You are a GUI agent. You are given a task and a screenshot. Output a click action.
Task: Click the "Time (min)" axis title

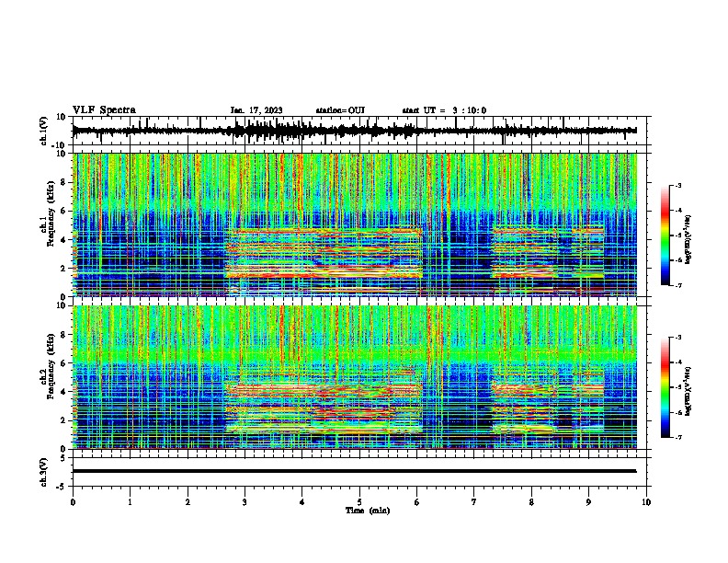[x=368, y=511]
